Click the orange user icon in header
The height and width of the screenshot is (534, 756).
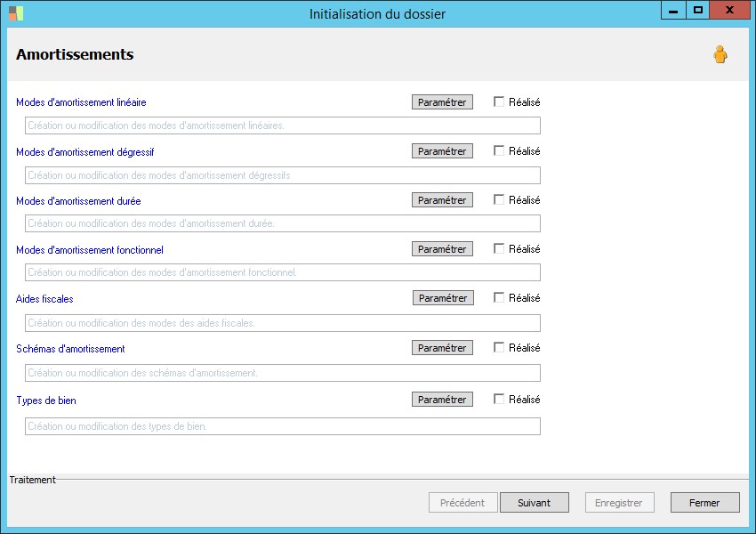tap(720, 55)
